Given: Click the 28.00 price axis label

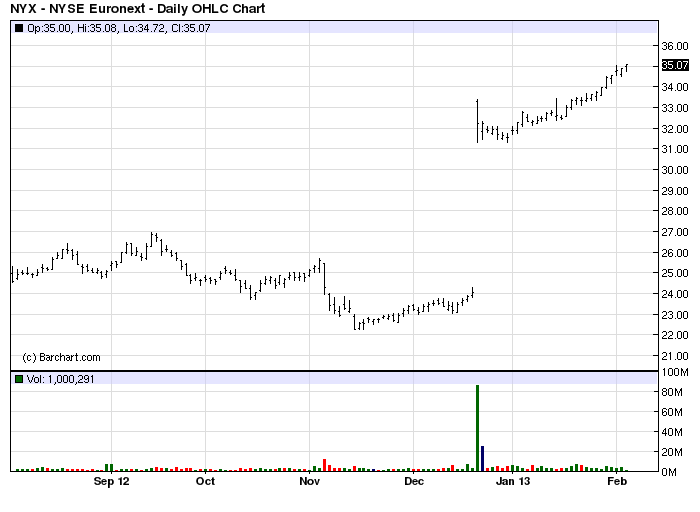Looking at the screenshot, I should coord(675,211).
